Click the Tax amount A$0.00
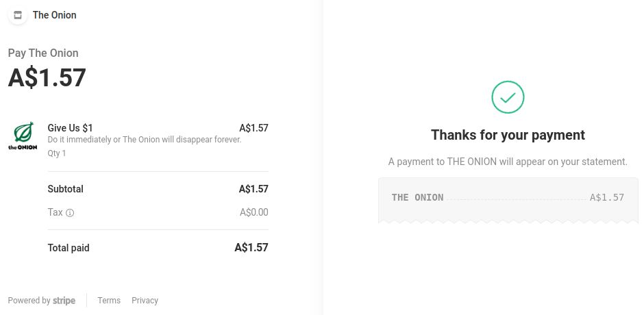Viewport: 644px width, 315px height. tap(253, 212)
